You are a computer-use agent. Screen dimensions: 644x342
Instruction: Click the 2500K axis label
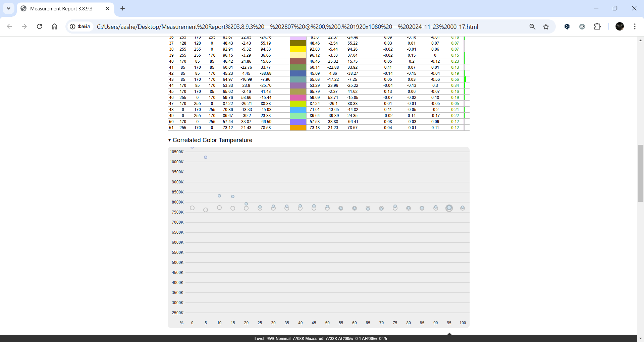[177, 313]
